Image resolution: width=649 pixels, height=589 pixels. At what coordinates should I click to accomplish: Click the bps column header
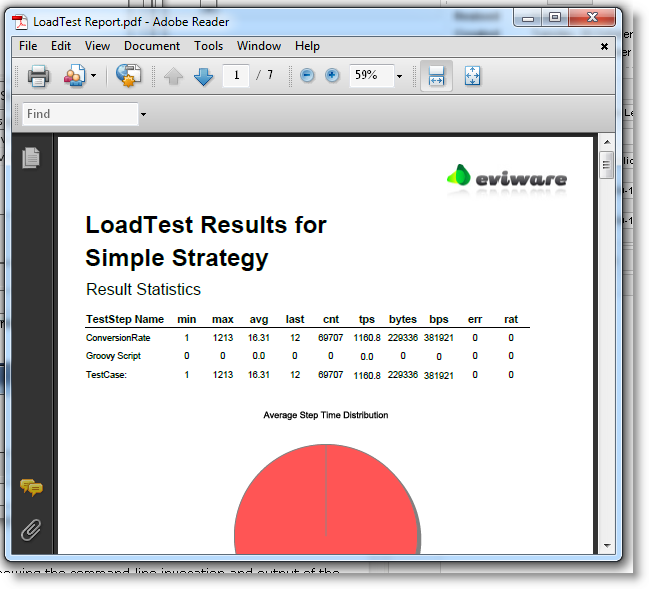click(439, 319)
